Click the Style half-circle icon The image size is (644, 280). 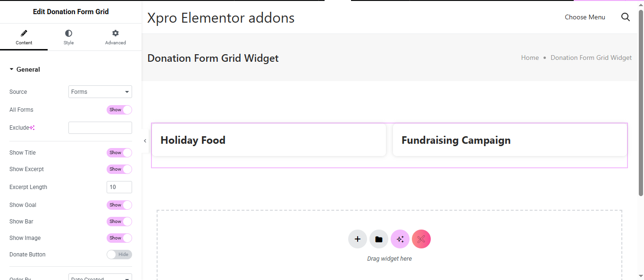point(68,33)
